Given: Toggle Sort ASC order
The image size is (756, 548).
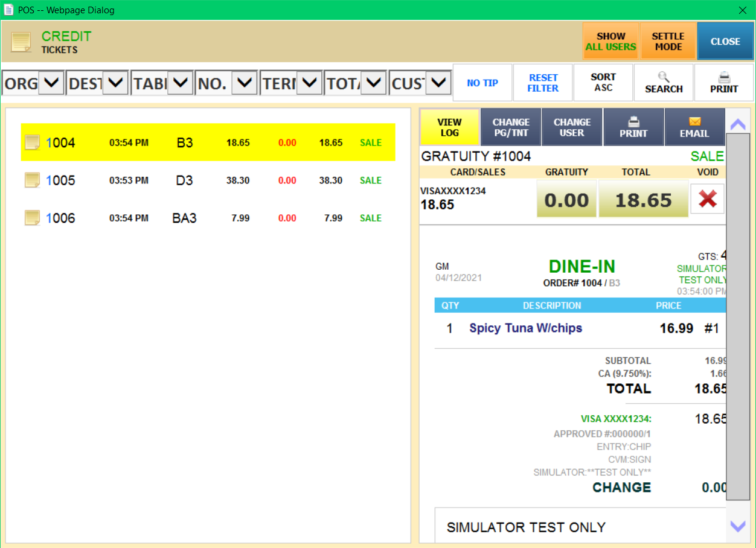Looking at the screenshot, I should (x=603, y=83).
